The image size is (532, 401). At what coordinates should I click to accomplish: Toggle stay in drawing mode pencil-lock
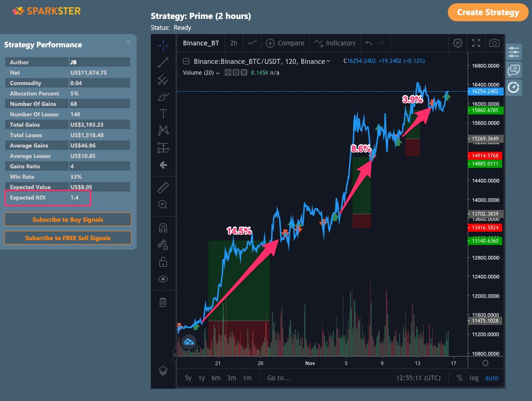pyautogui.click(x=163, y=244)
